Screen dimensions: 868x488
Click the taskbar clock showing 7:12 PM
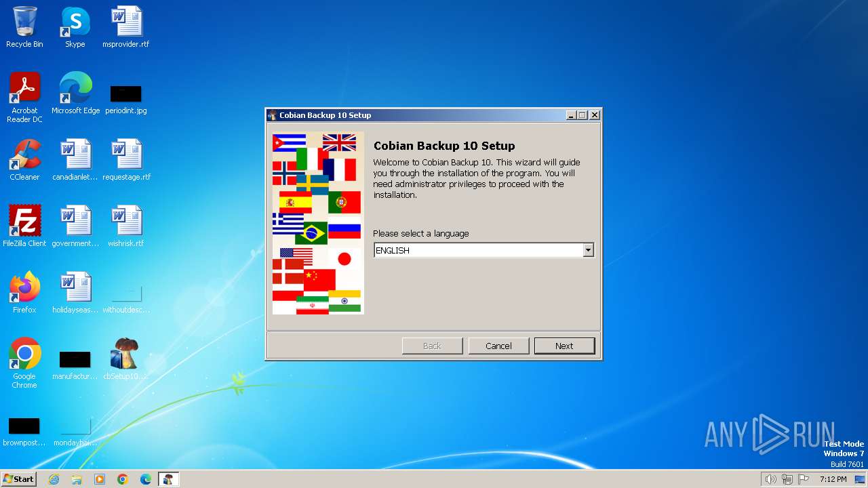(833, 479)
